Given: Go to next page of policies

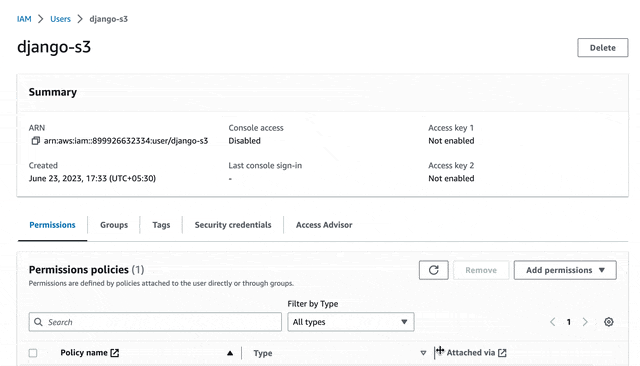Looking at the screenshot, I should pyautogui.click(x=585, y=322).
